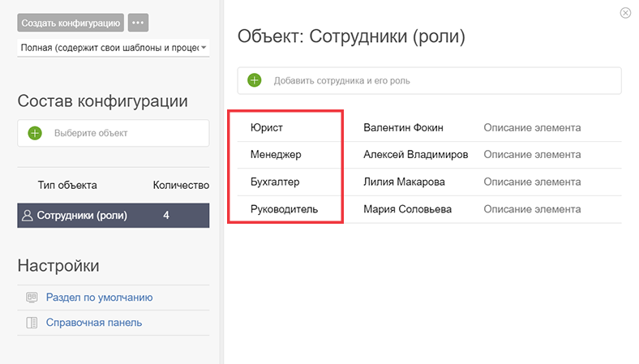Click the icon beside Раздел по умолчанию
The image size is (639, 364).
point(32,298)
